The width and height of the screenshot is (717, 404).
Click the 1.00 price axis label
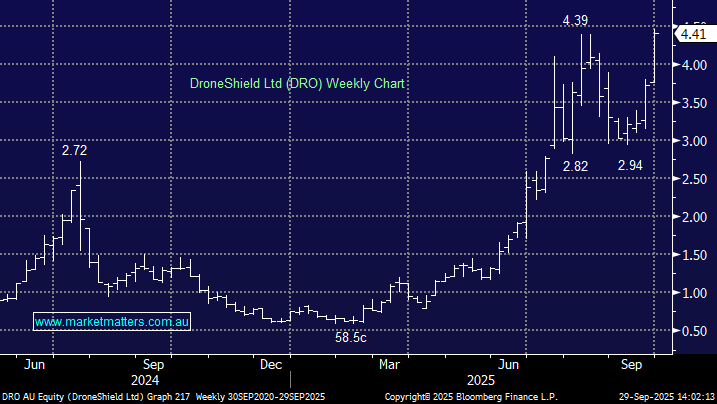(x=694, y=293)
